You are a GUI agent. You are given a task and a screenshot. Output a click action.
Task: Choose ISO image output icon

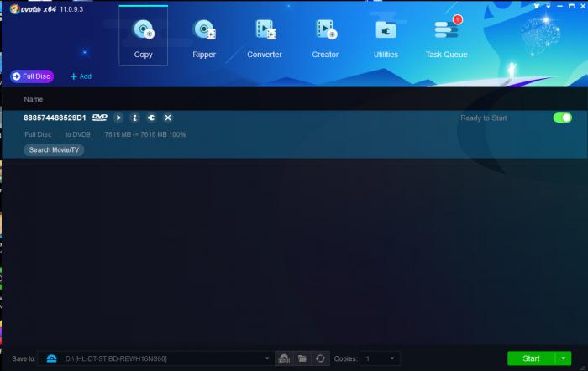click(284, 358)
